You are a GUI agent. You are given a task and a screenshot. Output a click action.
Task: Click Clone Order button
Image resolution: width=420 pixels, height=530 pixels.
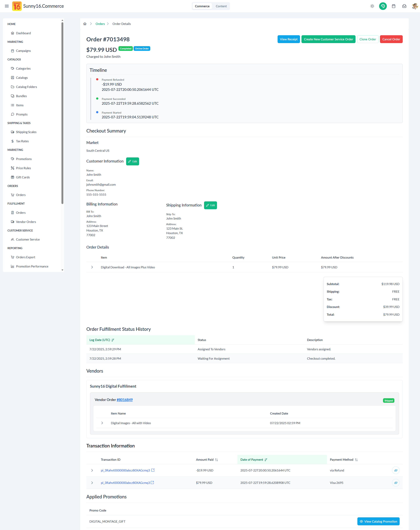click(367, 39)
